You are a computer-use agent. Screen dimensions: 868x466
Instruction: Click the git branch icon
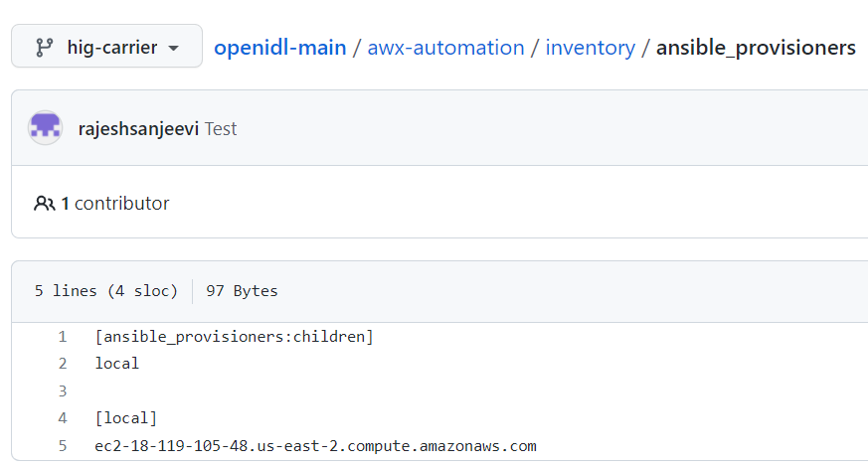click(x=45, y=47)
